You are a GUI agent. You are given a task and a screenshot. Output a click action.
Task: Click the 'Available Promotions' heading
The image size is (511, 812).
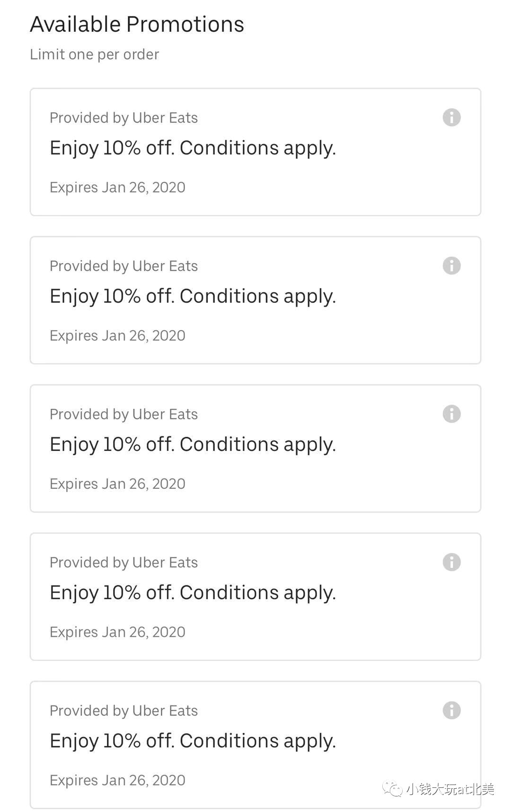point(137,25)
